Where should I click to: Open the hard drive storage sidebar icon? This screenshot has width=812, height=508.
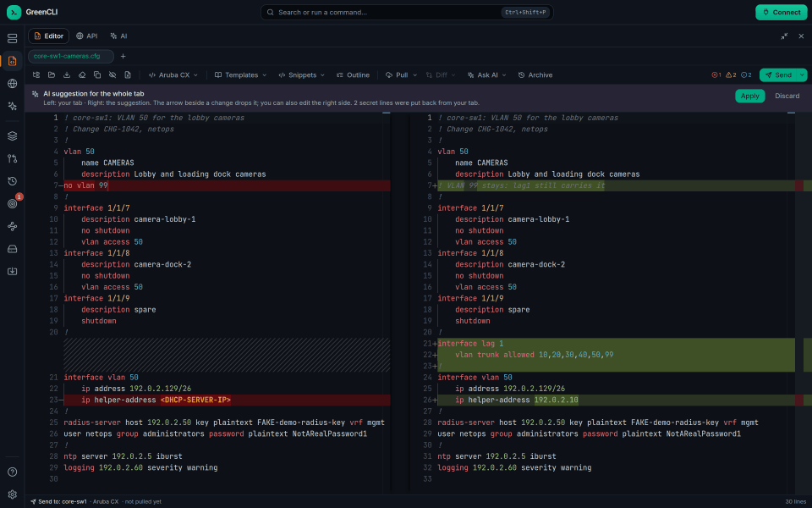pyautogui.click(x=13, y=249)
